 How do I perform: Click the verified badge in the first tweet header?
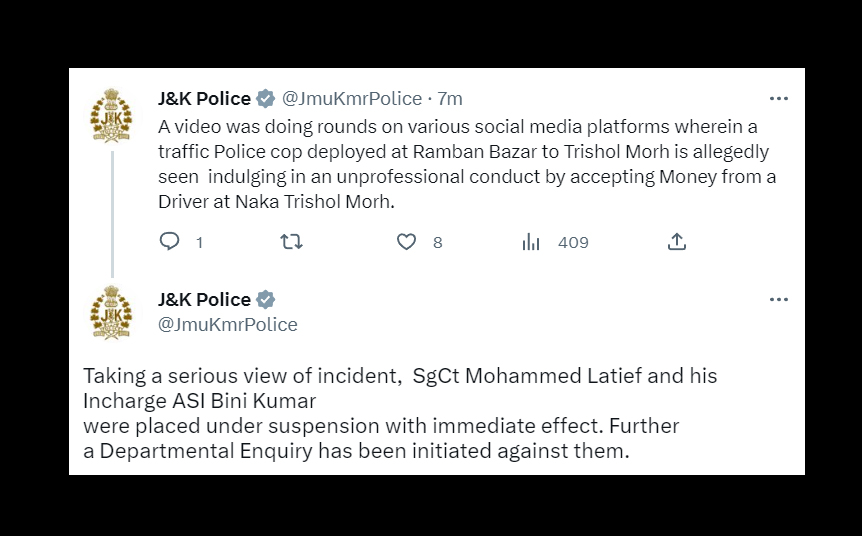tap(266, 99)
